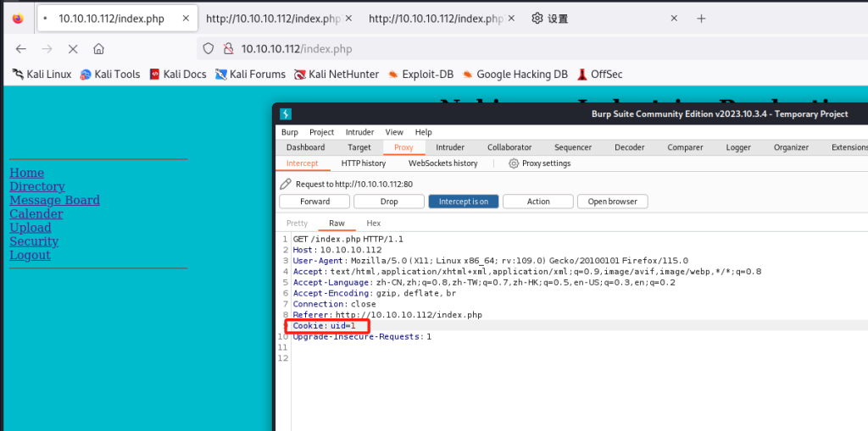Click the pencil edit icon beside request target
This screenshot has width=868, height=431.
coord(285,184)
